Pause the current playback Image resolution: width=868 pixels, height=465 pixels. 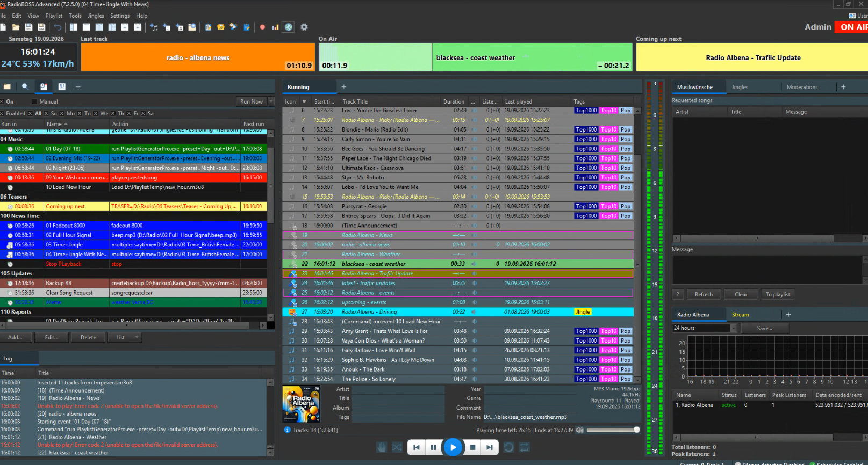[x=433, y=447]
